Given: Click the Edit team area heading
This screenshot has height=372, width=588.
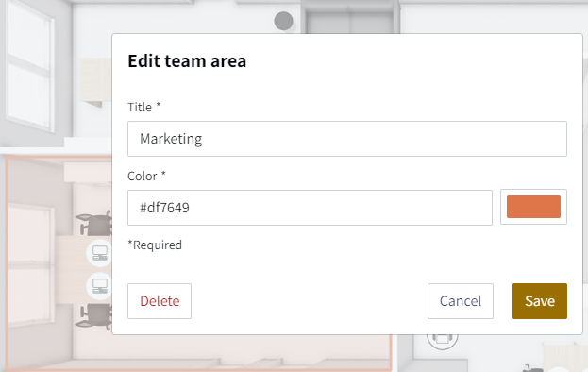Looking at the screenshot, I should 187,60.
